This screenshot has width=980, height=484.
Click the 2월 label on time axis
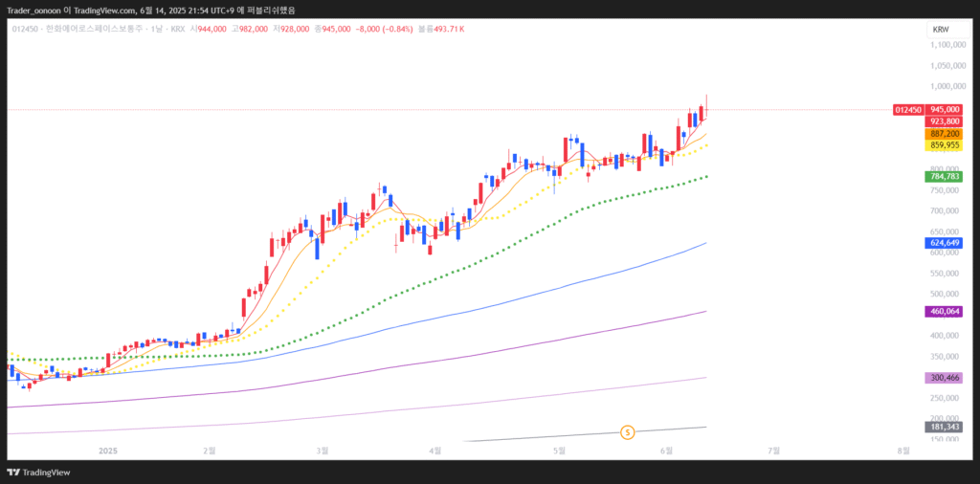[x=209, y=451]
